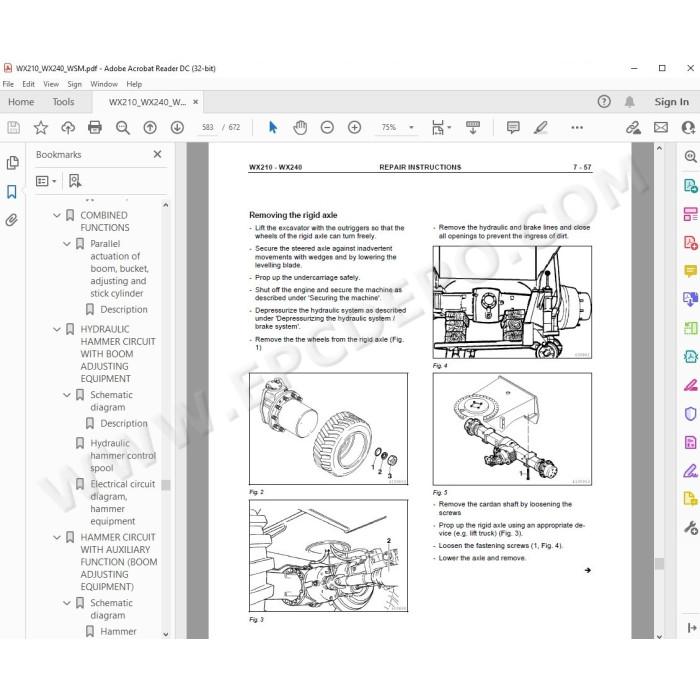Open help with the question mark icon
The width and height of the screenshot is (700, 700).
pyautogui.click(x=604, y=102)
